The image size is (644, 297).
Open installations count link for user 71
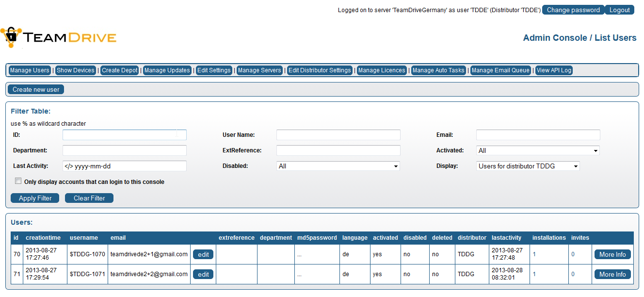tap(534, 274)
